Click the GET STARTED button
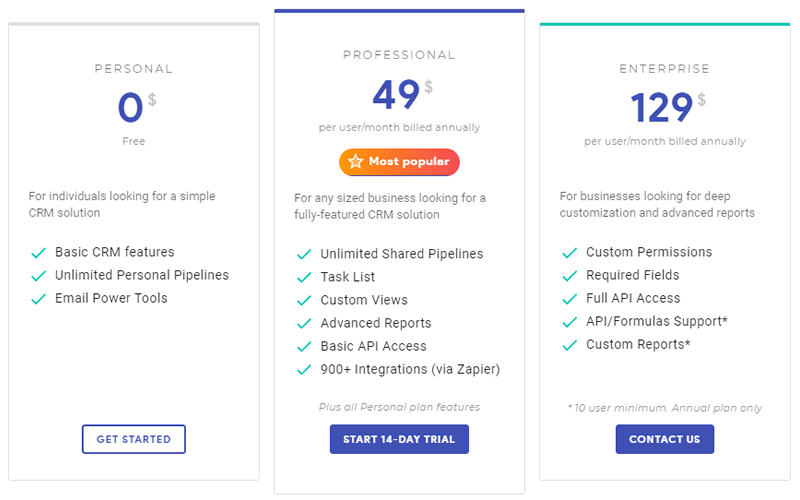800x500 pixels. pos(134,439)
